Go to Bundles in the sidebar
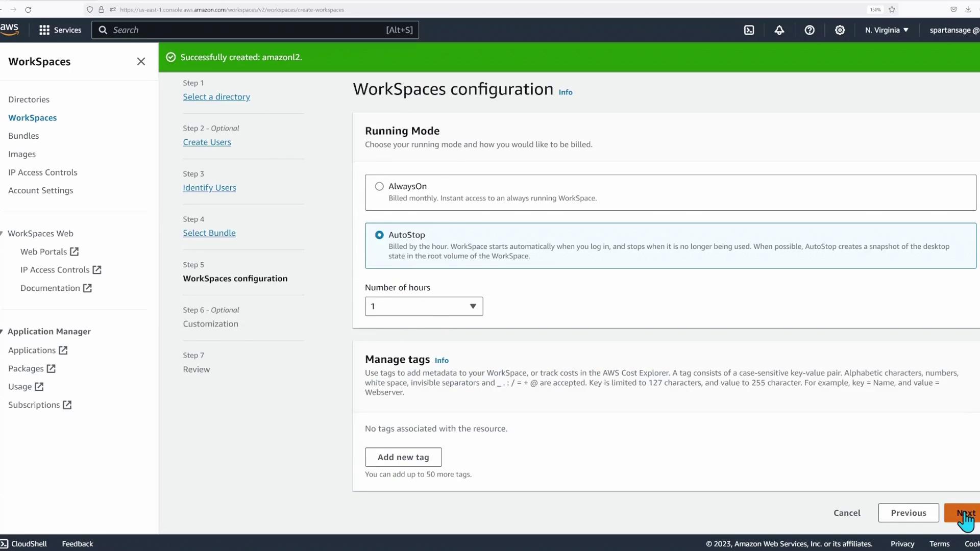The image size is (980, 551). [23, 136]
